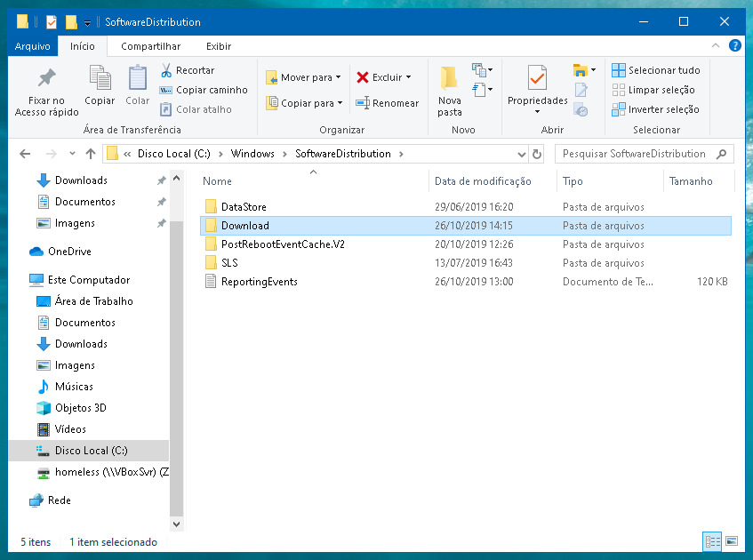
Task: Click the search magnifier icon
Action: pyautogui.click(x=721, y=154)
